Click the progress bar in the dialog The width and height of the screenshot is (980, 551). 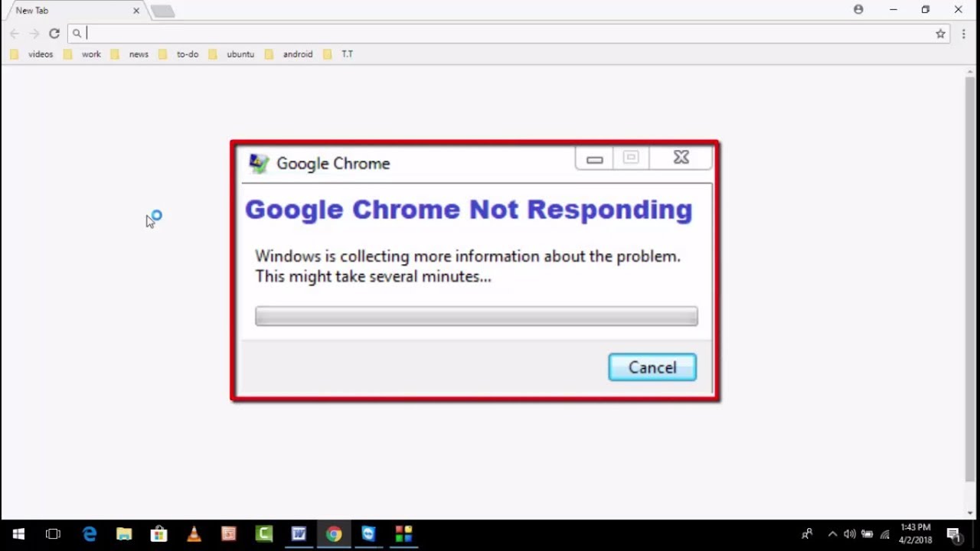pos(476,316)
